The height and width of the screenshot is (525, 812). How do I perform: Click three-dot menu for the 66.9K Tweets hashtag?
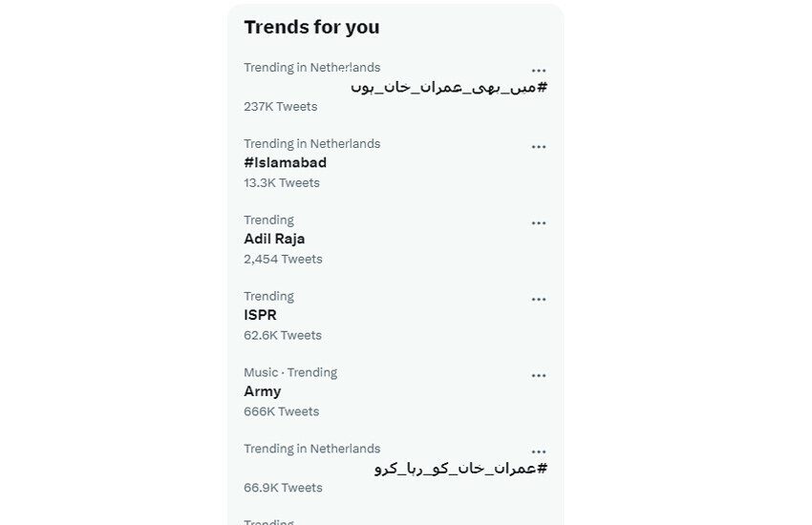(539, 452)
